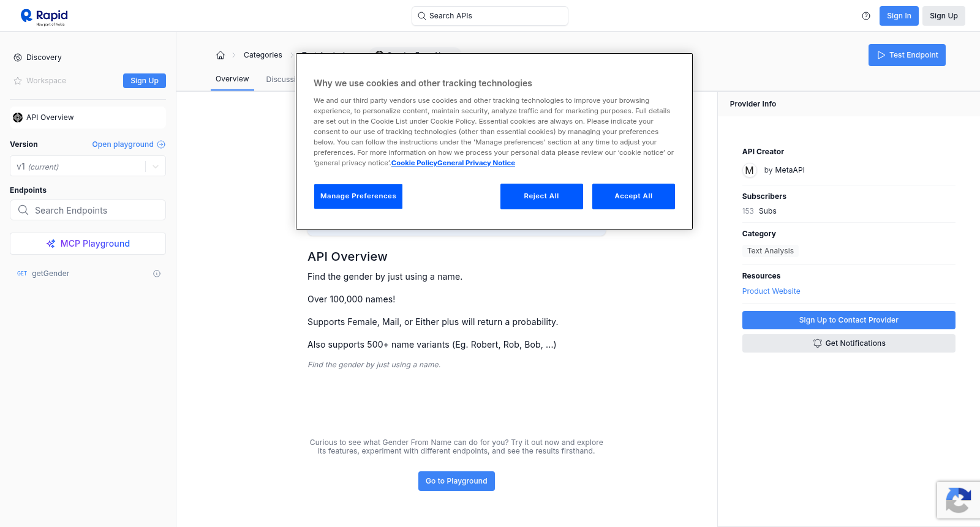
Task: Click the Open playground arrow icon
Action: click(x=161, y=144)
